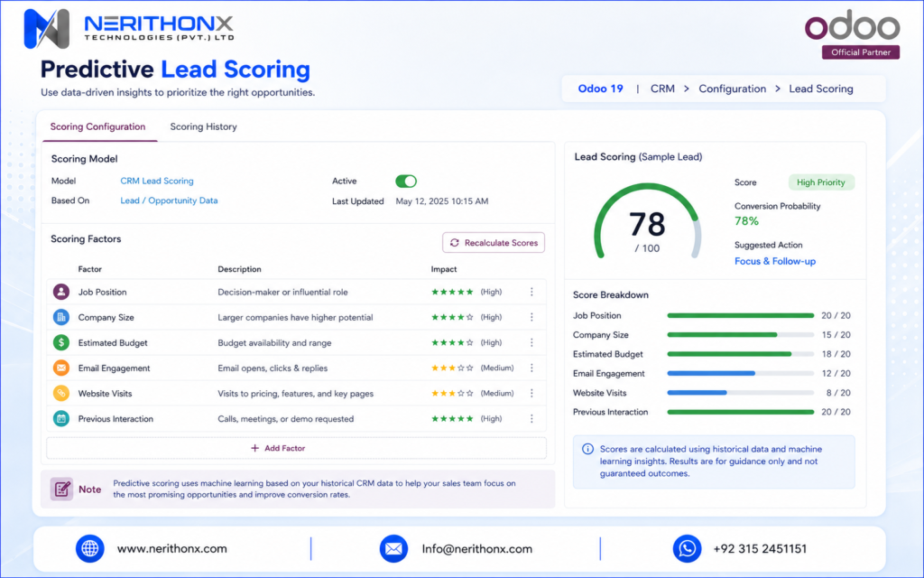This screenshot has height=578, width=924.
Task: Click the Job Position five-star impact rating
Action: click(x=452, y=292)
